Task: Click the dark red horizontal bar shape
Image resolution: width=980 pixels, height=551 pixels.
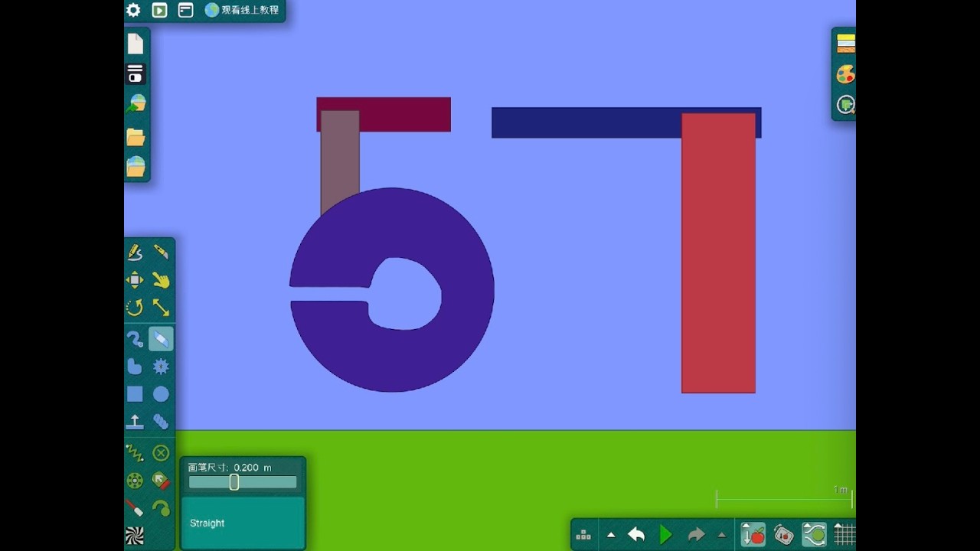Action: click(404, 114)
